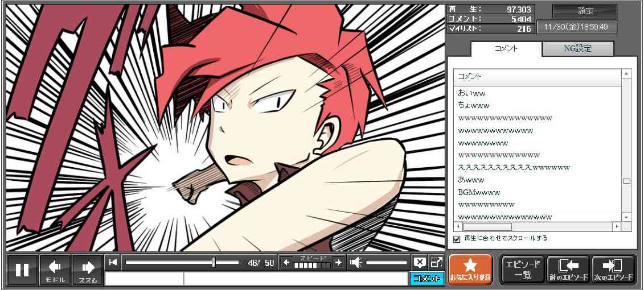Viewport: 644px width, 290px height.
Task: Advance with the ススム arrow button
Action: [x=88, y=270]
